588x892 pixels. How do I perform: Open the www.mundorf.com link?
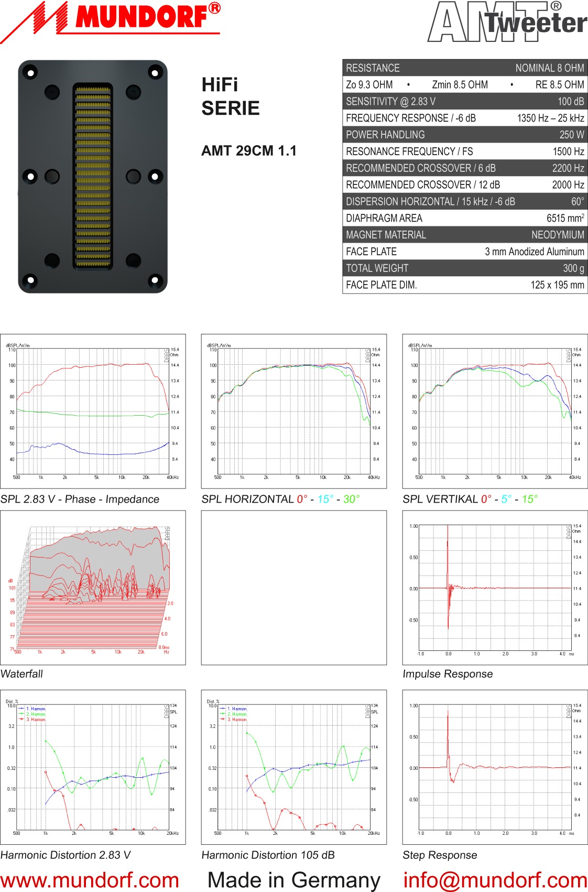pos(90,879)
